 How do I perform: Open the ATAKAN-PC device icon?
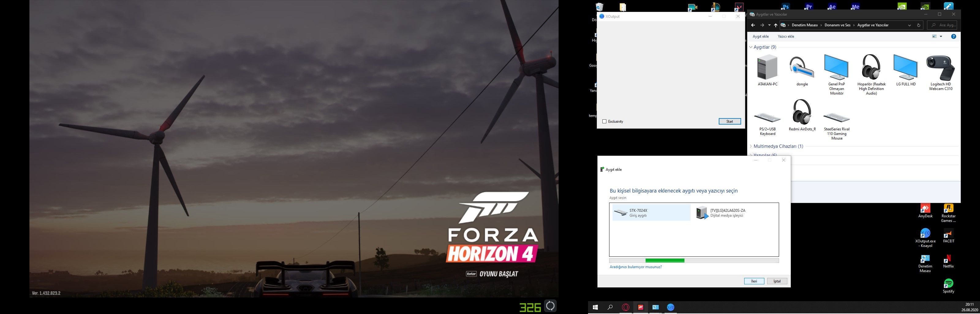click(767, 70)
